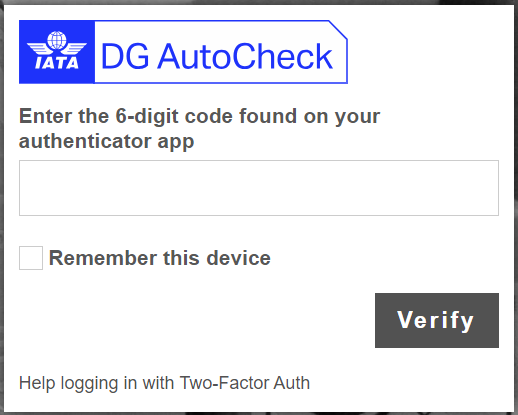
Task: Open Help logging in with Two-Factor Auth
Action: 164,383
